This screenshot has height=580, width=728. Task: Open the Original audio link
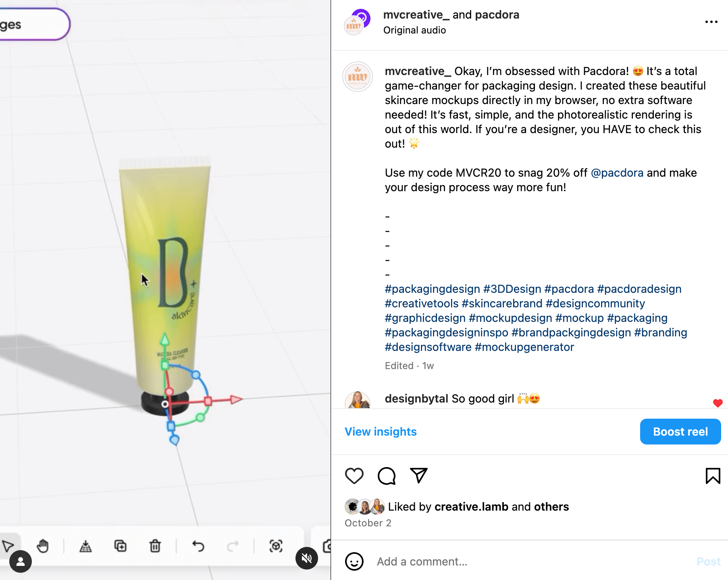coord(414,30)
